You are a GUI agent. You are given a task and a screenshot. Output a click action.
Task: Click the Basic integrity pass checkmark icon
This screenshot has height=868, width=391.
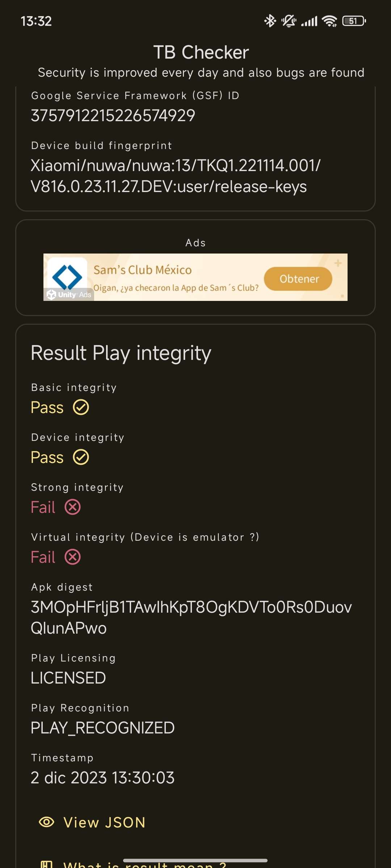tap(81, 407)
